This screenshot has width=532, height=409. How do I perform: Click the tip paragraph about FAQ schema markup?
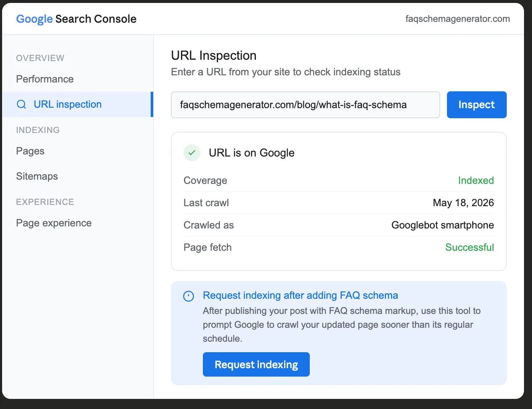pos(342,324)
